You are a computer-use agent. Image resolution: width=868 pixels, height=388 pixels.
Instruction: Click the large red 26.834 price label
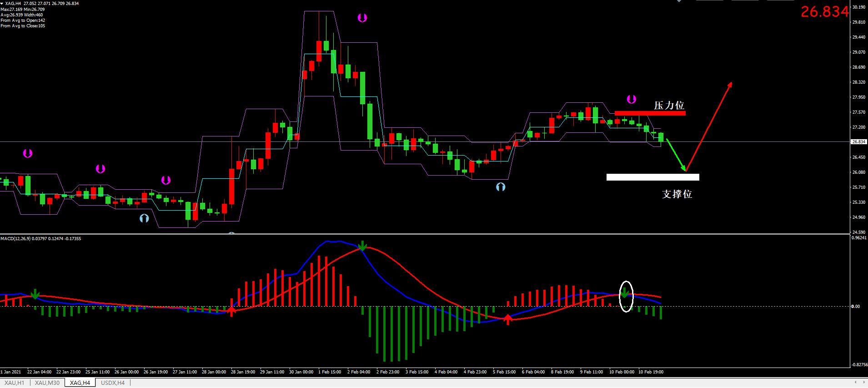pos(824,12)
